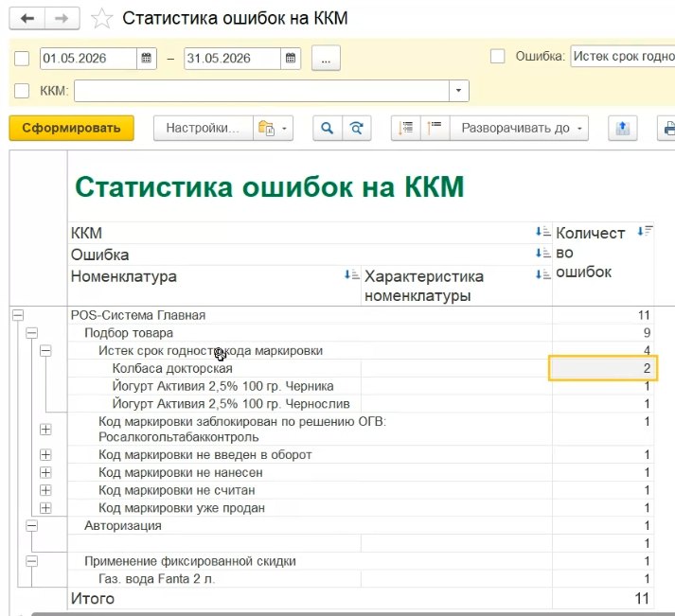Click inside the ККМ input field
675x616 pixels.
point(261,91)
